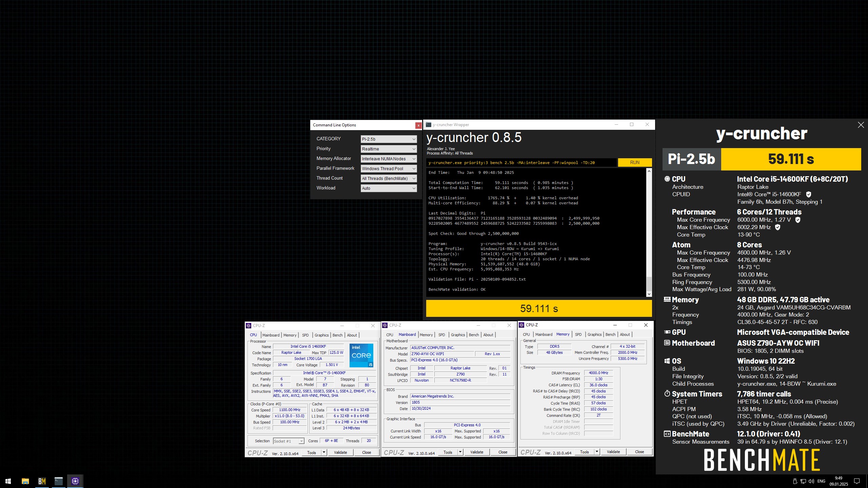Click the y-cruncher Wrapper title icon
868x488 pixels.
click(x=429, y=125)
